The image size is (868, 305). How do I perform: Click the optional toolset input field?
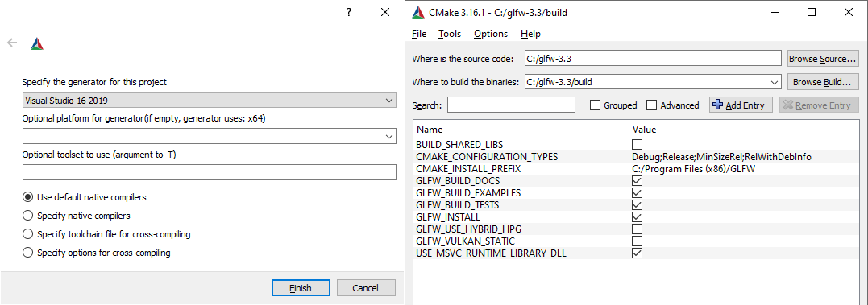[210, 172]
